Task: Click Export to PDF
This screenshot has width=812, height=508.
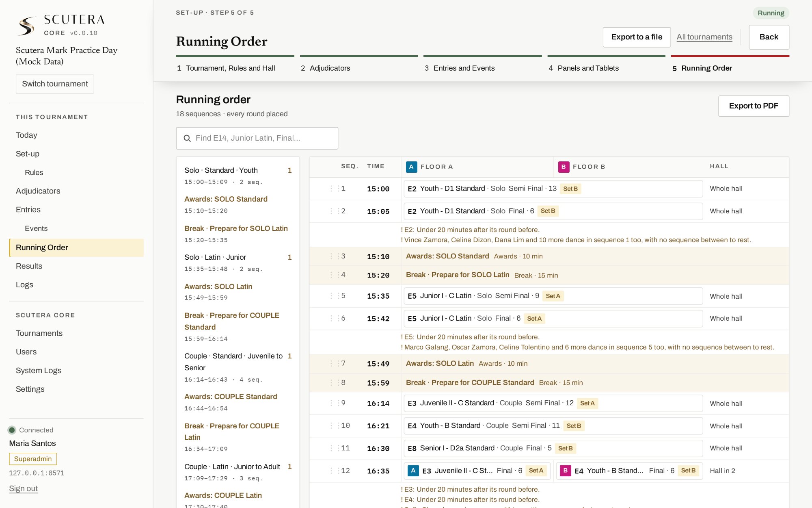Action: [754, 106]
